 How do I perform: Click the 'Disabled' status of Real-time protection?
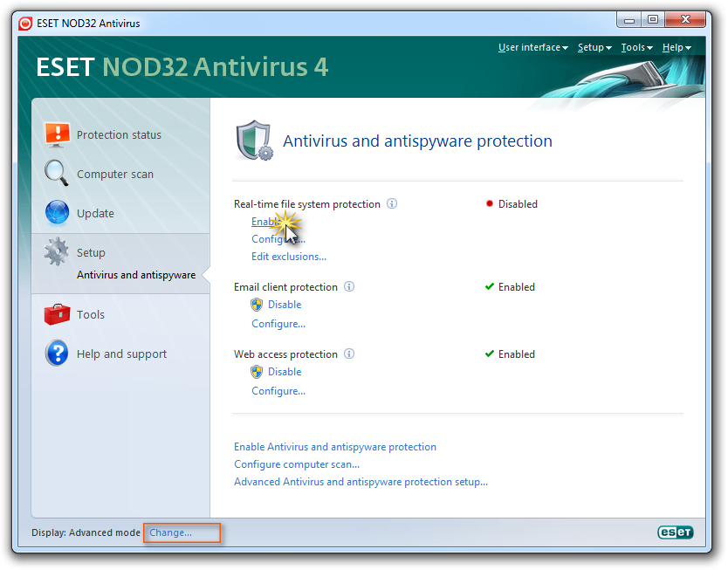click(518, 204)
